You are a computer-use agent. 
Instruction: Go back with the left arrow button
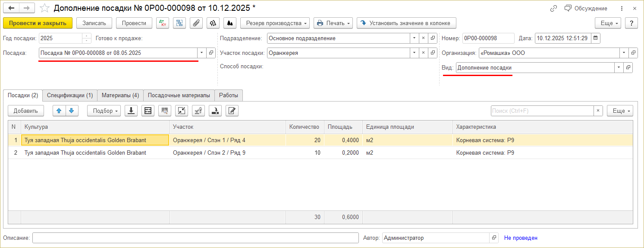[x=11, y=8]
